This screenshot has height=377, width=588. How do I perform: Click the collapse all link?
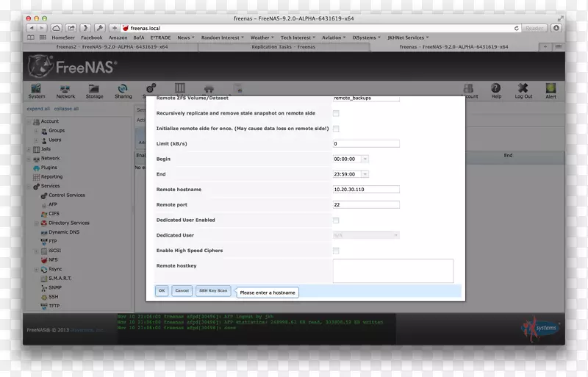pos(66,109)
